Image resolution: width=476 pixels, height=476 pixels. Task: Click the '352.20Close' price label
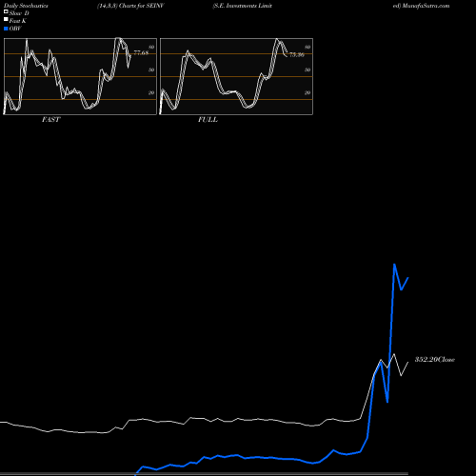[x=435, y=360]
